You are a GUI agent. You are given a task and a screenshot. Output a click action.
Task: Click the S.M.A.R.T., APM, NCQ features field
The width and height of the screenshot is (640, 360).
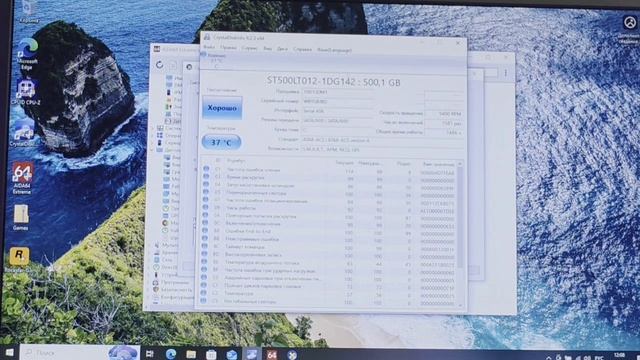point(382,149)
